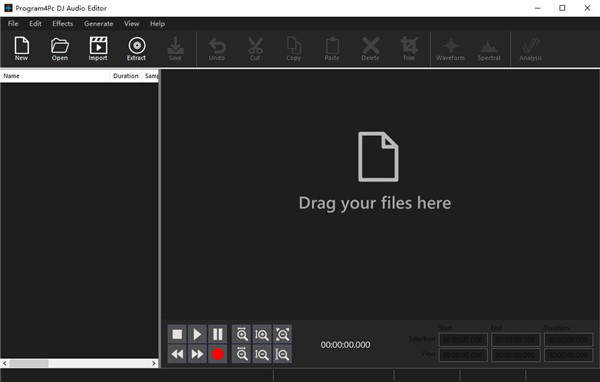Rewind with the double-left arrow button
Image resolution: width=600 pixels, height=382 pixels.
(177, 354)
